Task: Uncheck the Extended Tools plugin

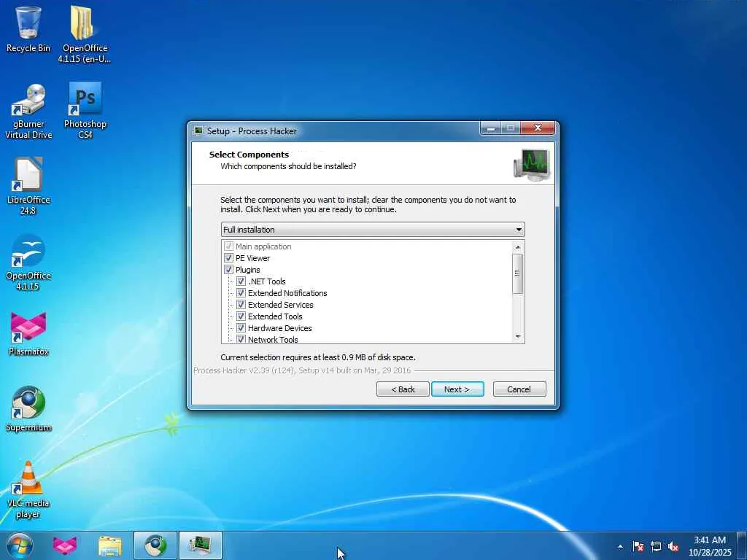Action: point(241,316)
